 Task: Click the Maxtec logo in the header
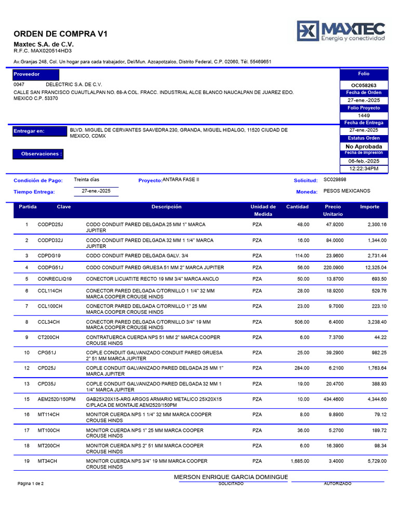click(x=341, y=31)
